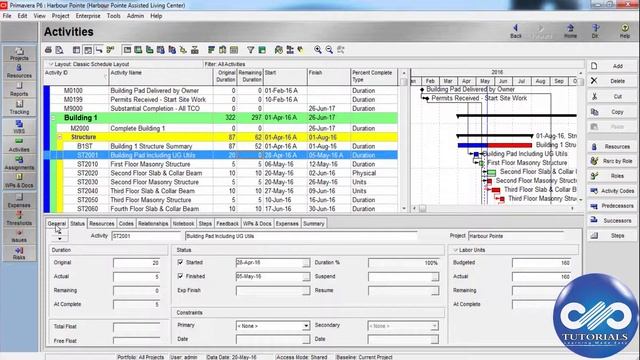Screen dimensions: 640x360
Task: Click the Zoom In magnifier icon
Action: pos(318,50)
